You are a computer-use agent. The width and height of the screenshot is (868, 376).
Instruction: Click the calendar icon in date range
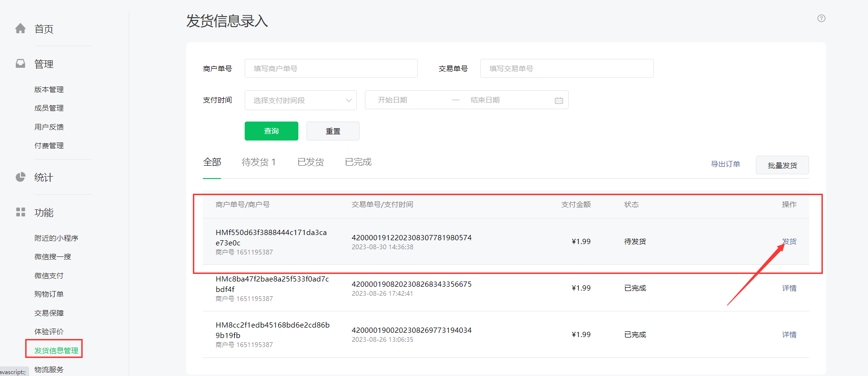559,101
